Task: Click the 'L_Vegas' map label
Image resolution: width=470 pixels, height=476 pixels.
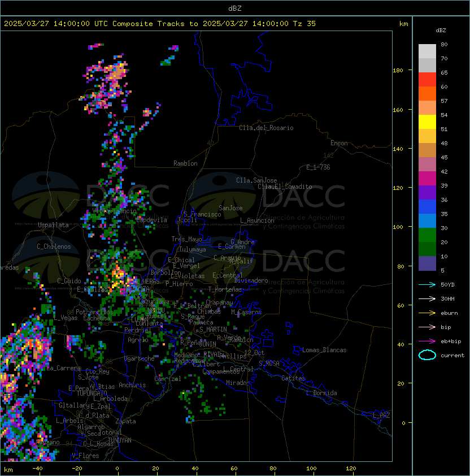Action: (66, 318)
